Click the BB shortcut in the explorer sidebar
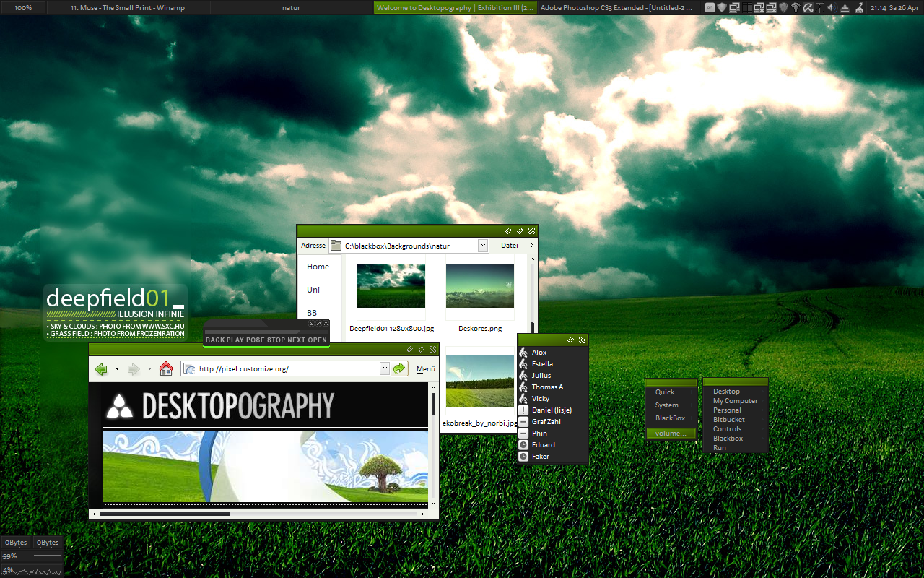924x578 pixels. 312,313
